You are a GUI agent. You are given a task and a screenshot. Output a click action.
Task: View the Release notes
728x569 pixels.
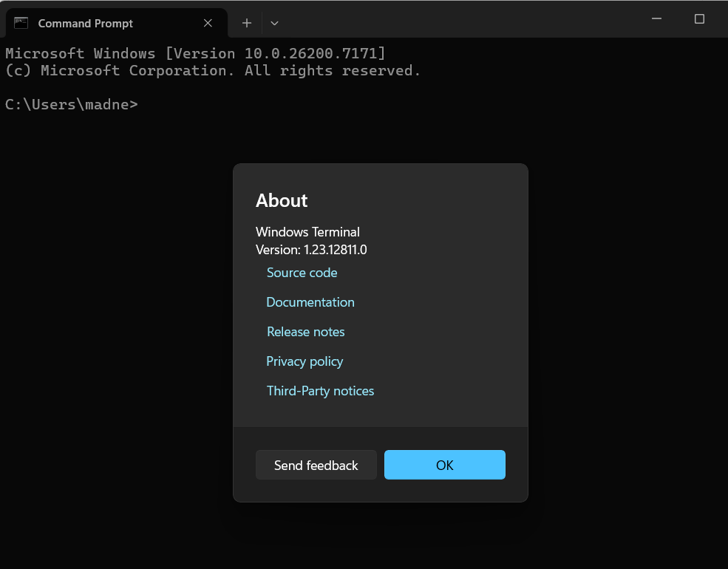click(x=305, y=332)
